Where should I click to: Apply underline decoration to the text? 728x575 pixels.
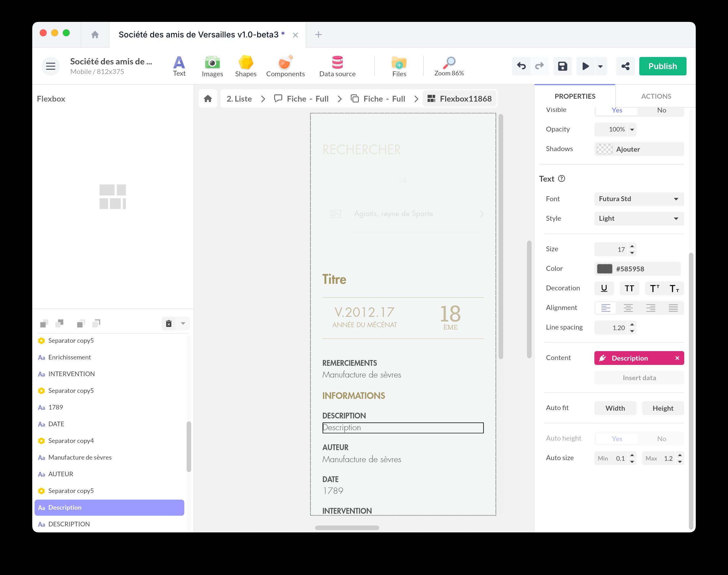tap(604, 288)
